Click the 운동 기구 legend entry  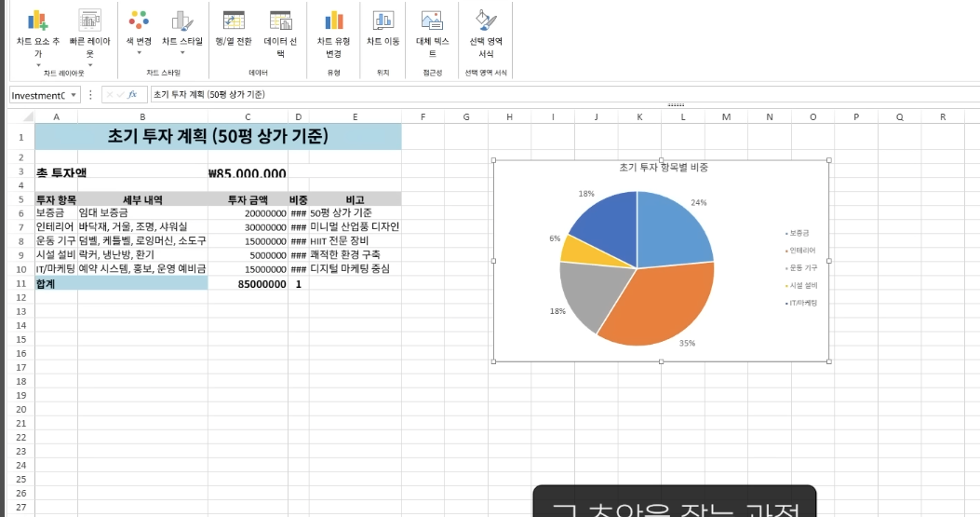pyautogui.click(x=801, y=268)
